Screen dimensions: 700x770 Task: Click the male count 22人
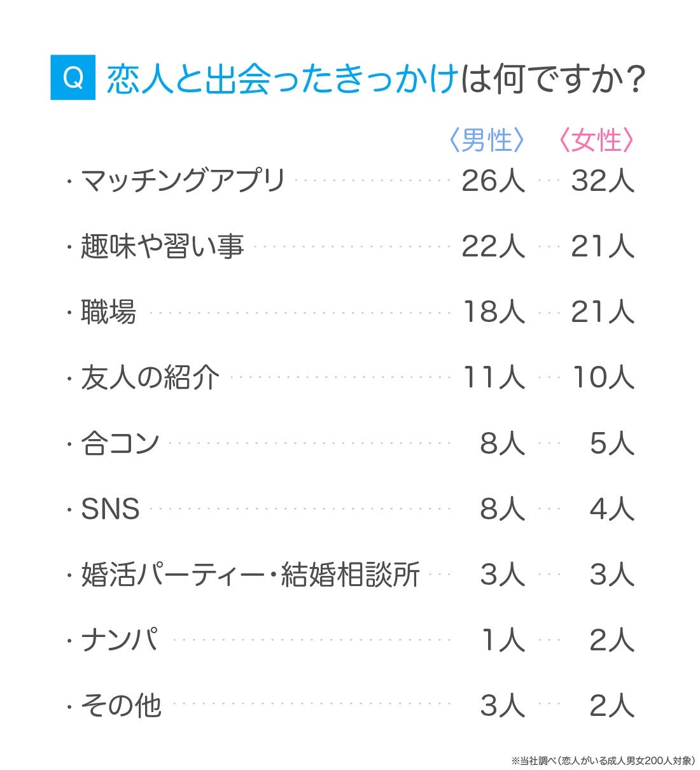[493, 246]
